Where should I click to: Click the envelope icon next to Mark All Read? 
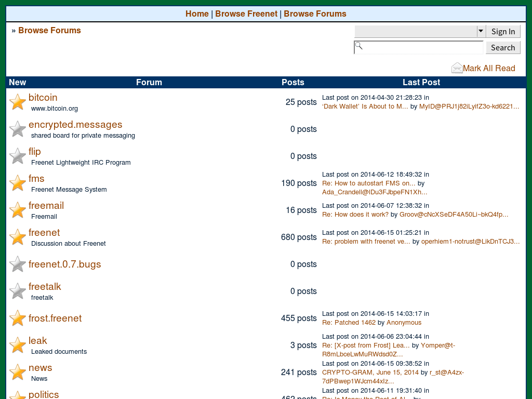pos(457,67)
